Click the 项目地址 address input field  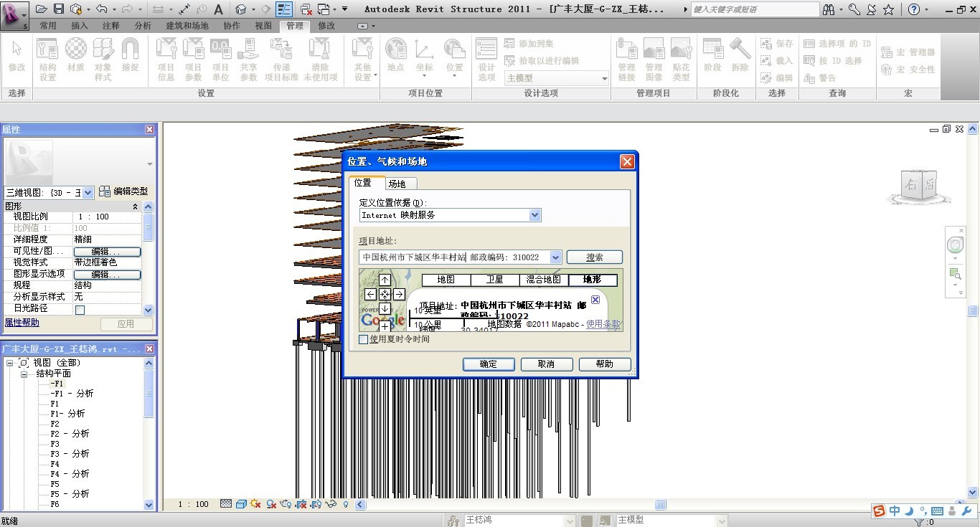(x=454, y=257)
